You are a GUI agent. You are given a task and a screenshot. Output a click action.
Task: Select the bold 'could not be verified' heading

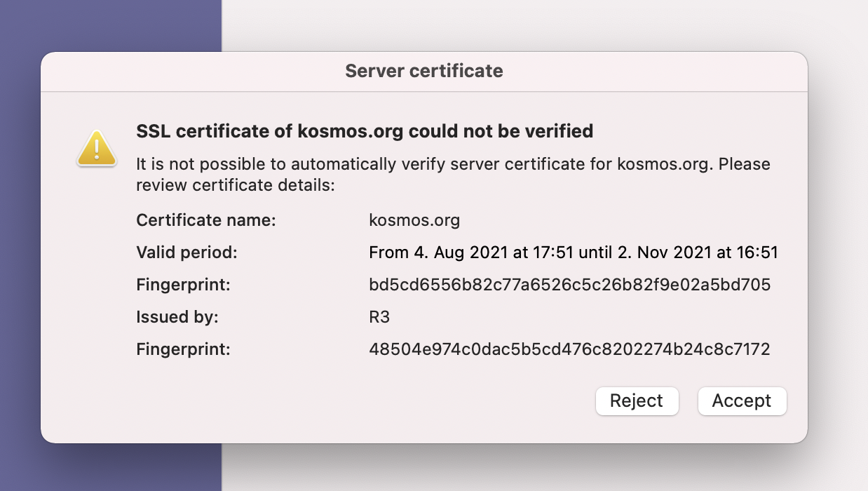pyautogui.click(x=365, y=131)
